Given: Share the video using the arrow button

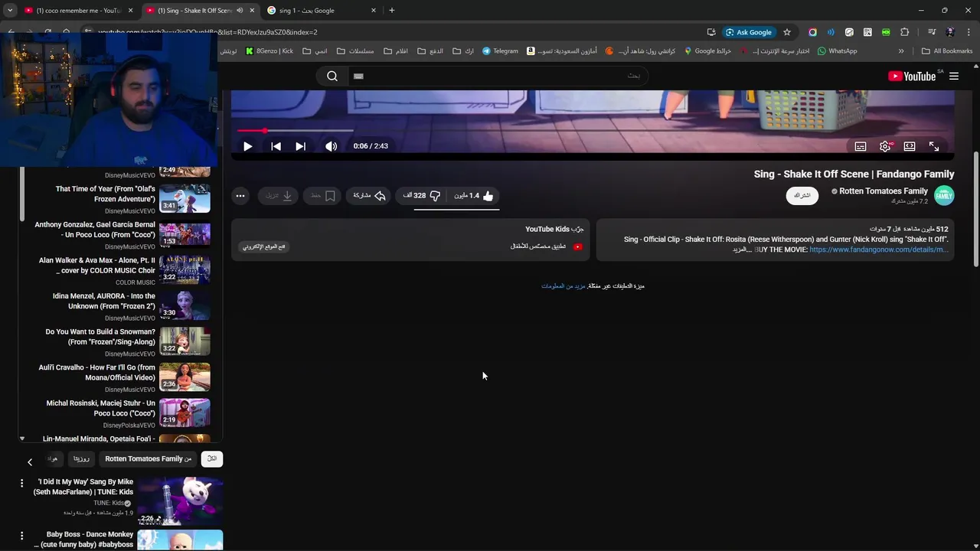Looking at the screenshot, I should coord(369,196).
